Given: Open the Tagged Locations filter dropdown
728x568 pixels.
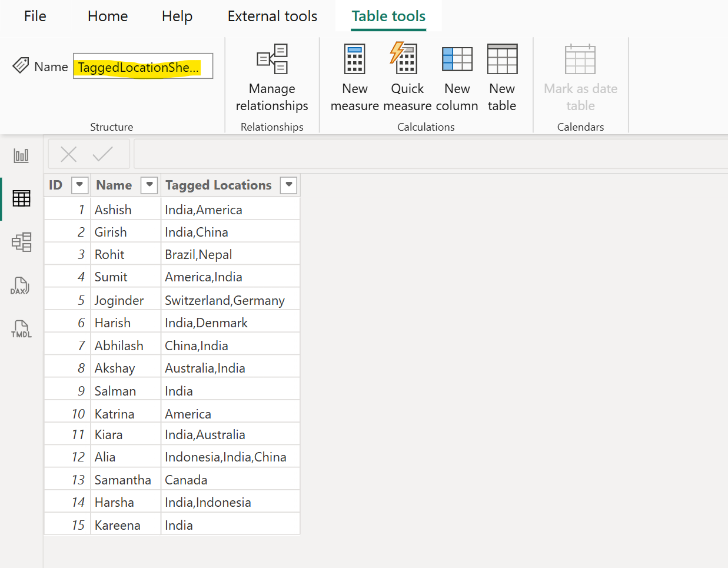Looking at the screenshot, I should pyautogui.click(x=288, y=185).
